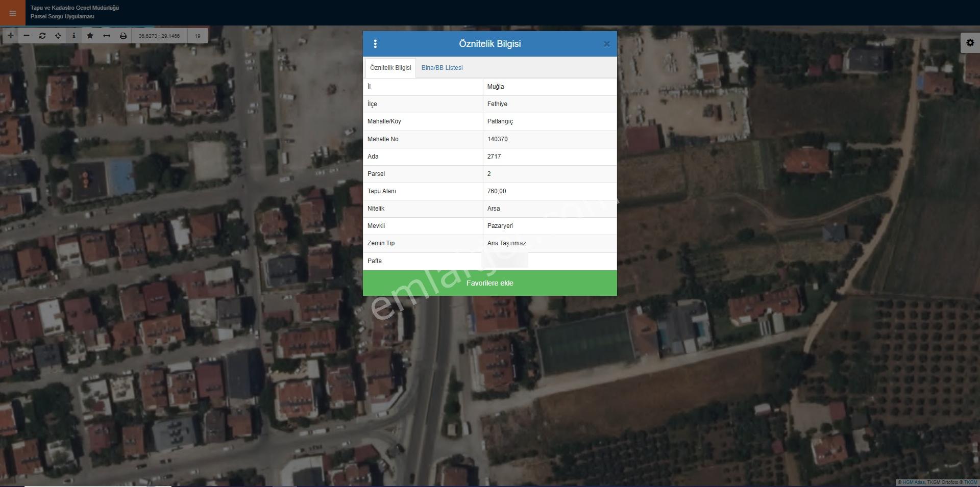Select the info query tool

point(74,36)
